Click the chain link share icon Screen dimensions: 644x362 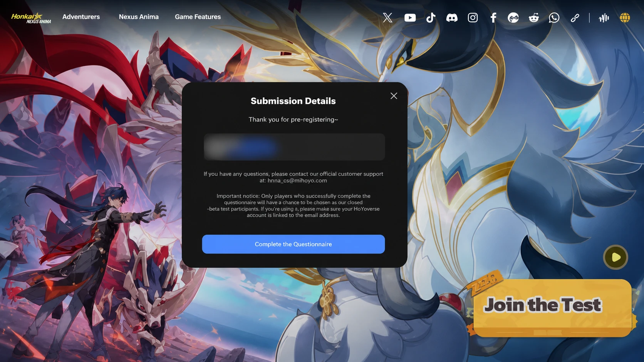point(575,18)
